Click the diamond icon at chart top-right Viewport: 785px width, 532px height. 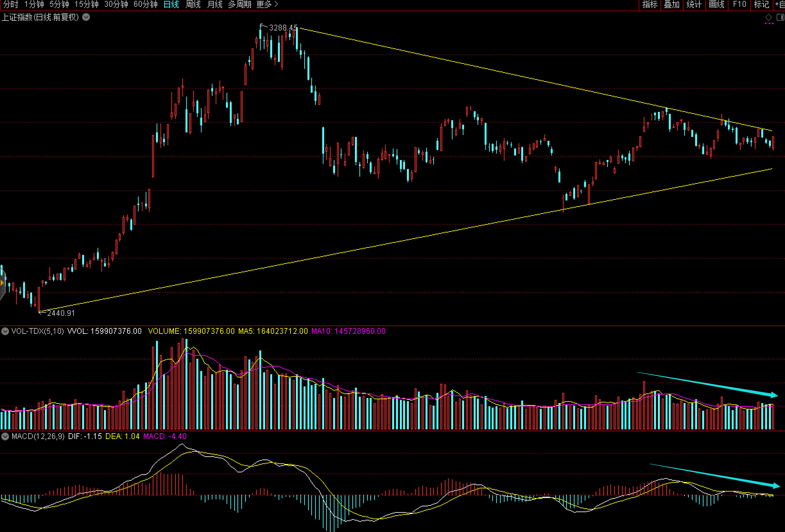pyautogui.click(x=768, y=17)
